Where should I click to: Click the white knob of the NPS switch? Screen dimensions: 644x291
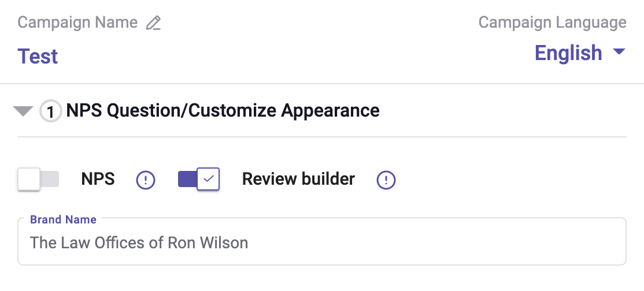click(29, 179)
